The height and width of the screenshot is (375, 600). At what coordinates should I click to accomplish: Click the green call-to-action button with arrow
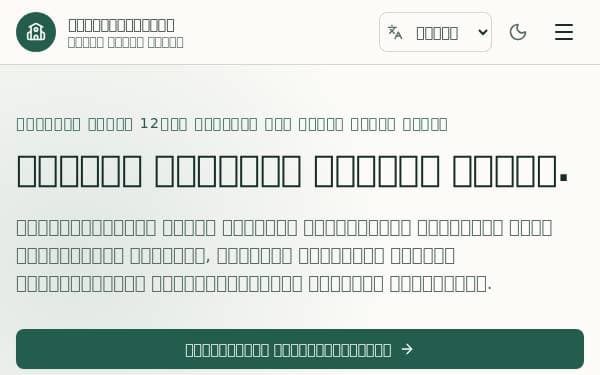point(300,349)
